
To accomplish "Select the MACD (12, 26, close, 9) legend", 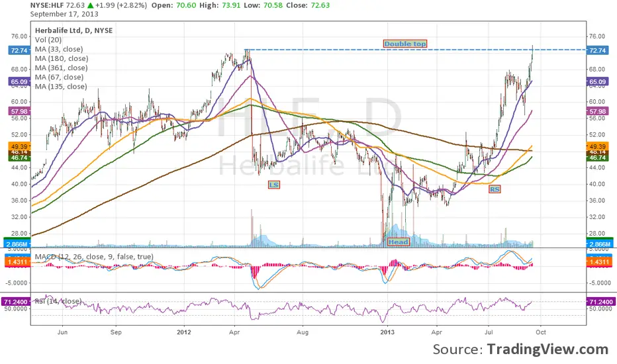I will point(94,257).
